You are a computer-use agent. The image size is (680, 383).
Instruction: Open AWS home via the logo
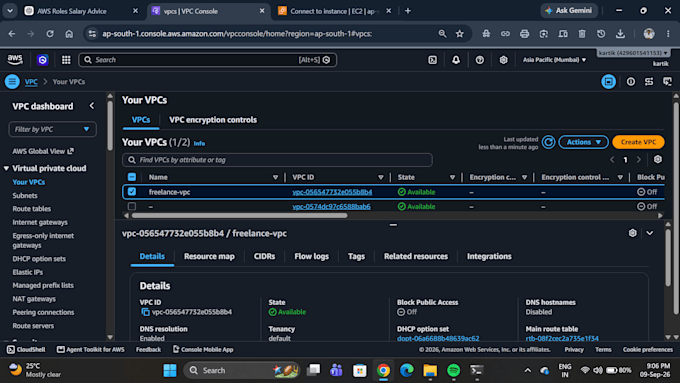pyautogui.click(x=15, y=59)
